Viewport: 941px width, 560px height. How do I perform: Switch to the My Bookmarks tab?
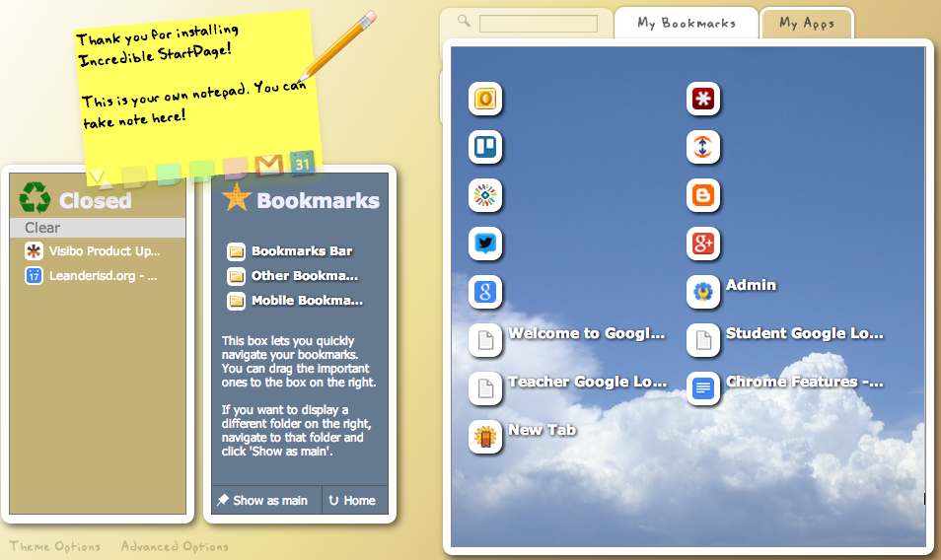point(686,24)
